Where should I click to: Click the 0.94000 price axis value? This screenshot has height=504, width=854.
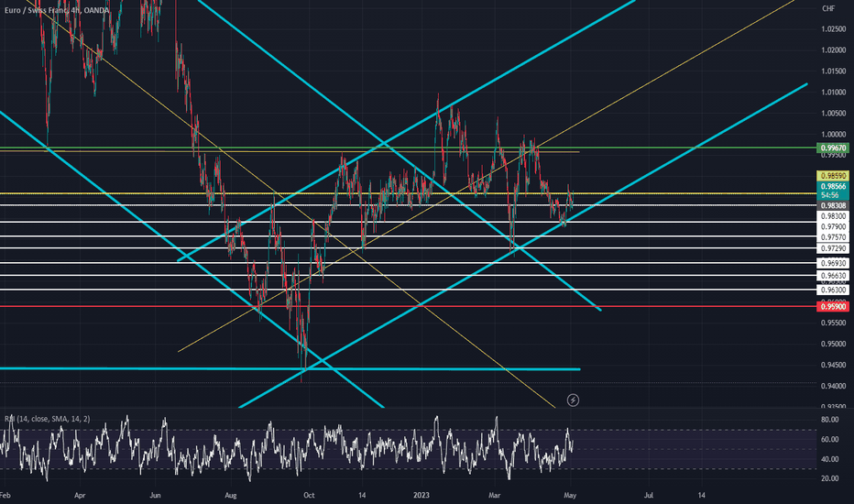click(833, 386)
